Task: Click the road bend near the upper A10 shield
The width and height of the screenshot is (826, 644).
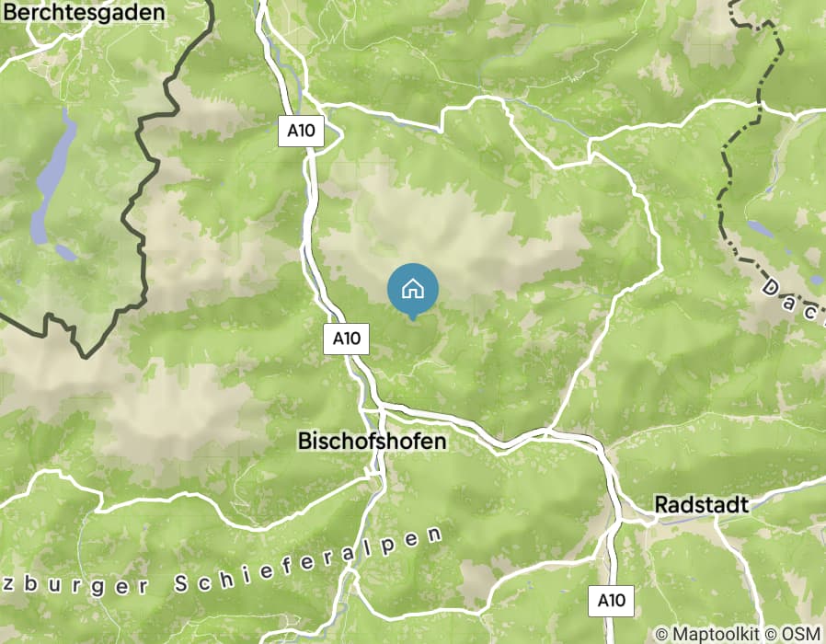Action: tap(340, 136)
